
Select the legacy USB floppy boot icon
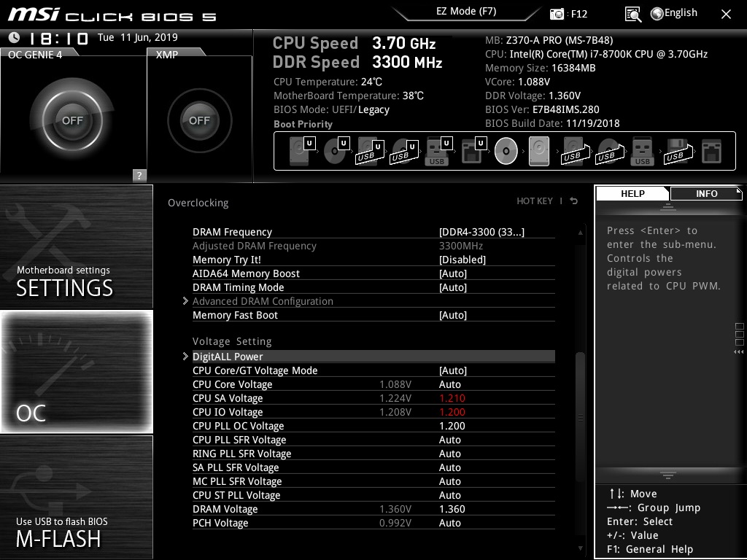(678, 151)
